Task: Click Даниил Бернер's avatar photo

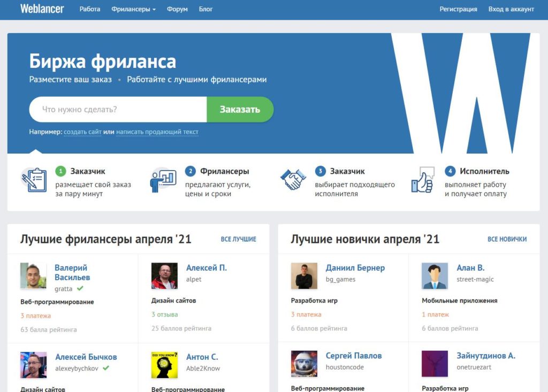Action: click(304, 275)
